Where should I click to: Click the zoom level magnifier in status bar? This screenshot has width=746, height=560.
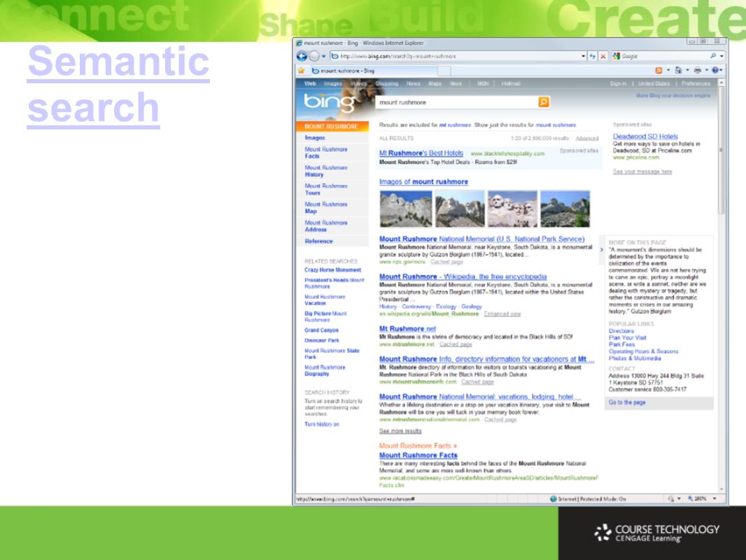coord(690,498)
